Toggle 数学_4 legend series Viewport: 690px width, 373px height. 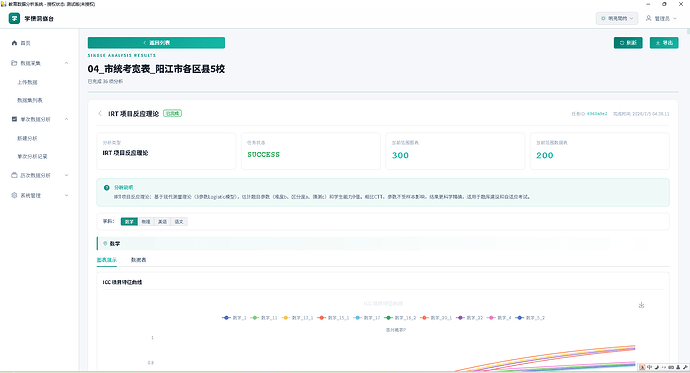click(x=499, y=318)
